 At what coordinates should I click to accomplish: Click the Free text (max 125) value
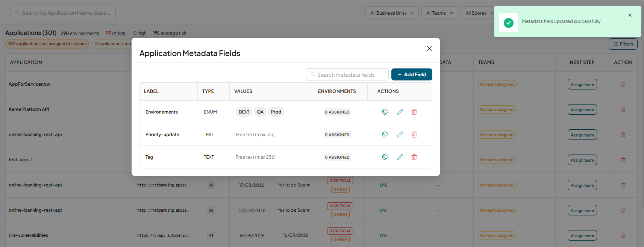pyautogui.click(x=255, y=135)
